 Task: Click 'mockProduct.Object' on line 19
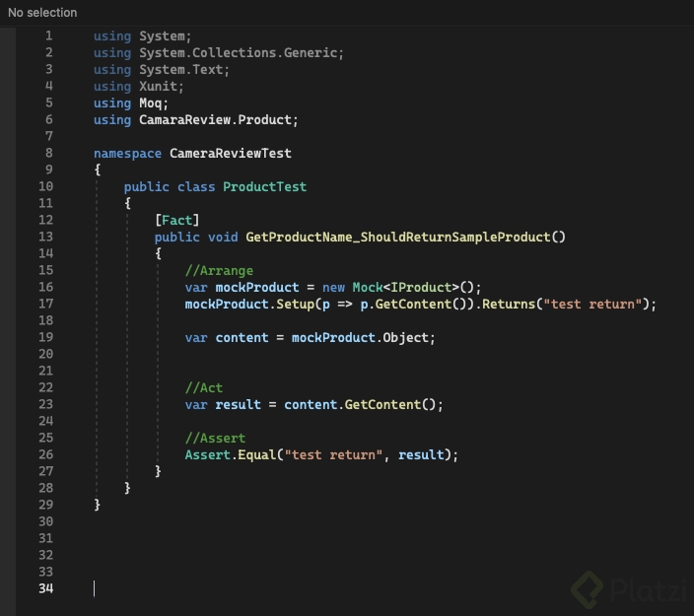click(x=360, y=338)
